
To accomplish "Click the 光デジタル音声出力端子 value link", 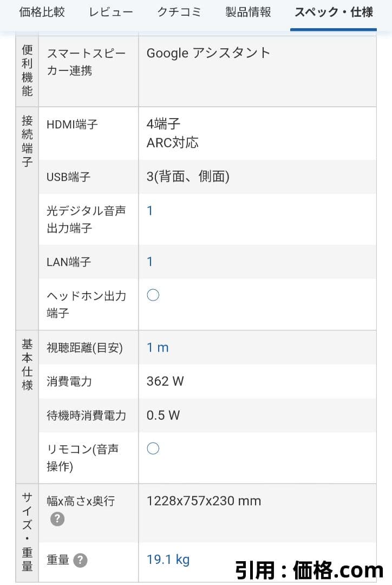I will coord(150,211).
